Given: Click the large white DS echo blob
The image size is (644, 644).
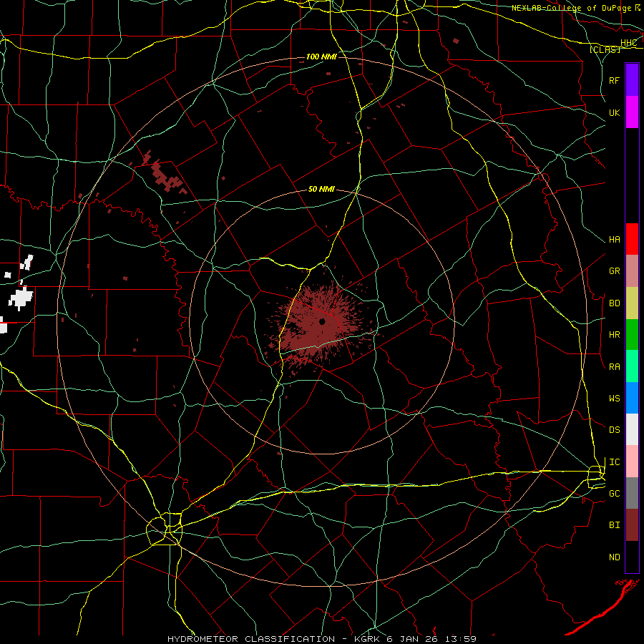Looking at the screenshot, I should coord(21,298).
